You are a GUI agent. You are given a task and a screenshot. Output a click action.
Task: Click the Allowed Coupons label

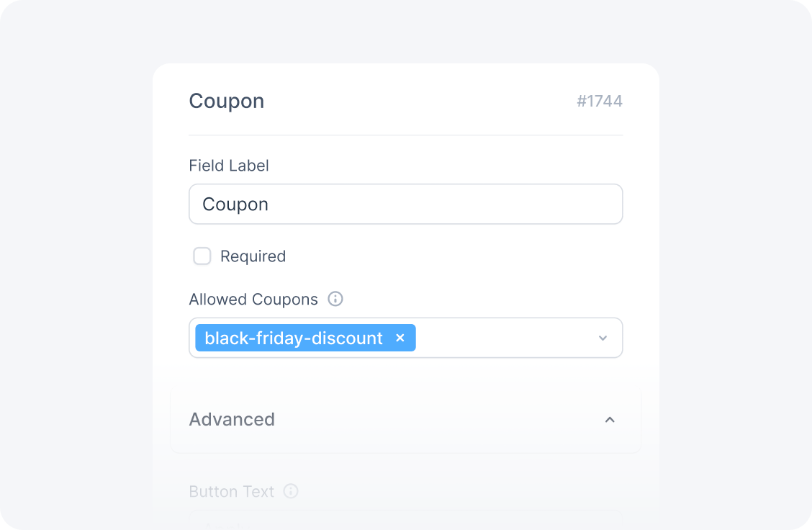point(253,299)
